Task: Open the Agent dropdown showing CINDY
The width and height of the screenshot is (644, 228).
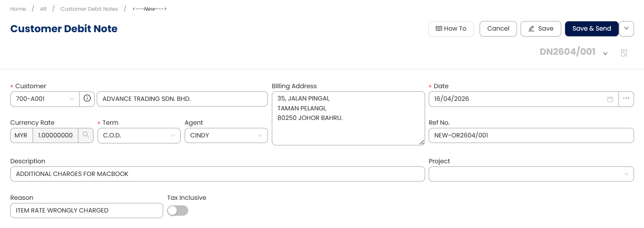Action: [226, 135]
